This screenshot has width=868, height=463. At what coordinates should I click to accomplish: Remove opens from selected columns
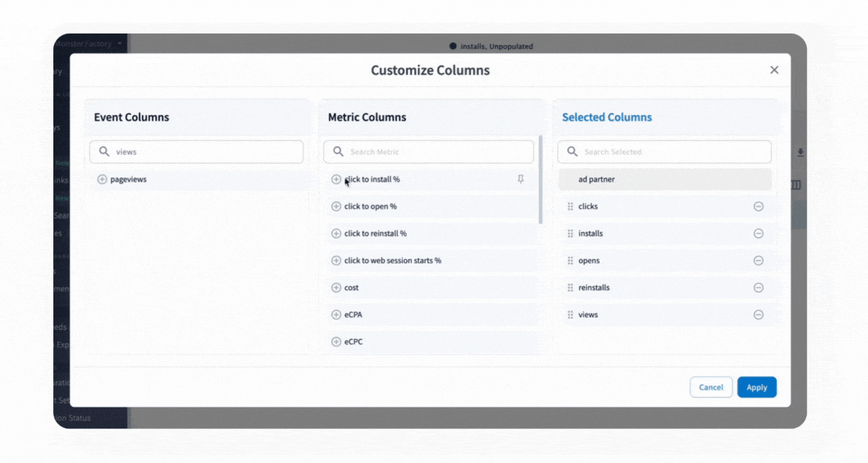point(758,260)
